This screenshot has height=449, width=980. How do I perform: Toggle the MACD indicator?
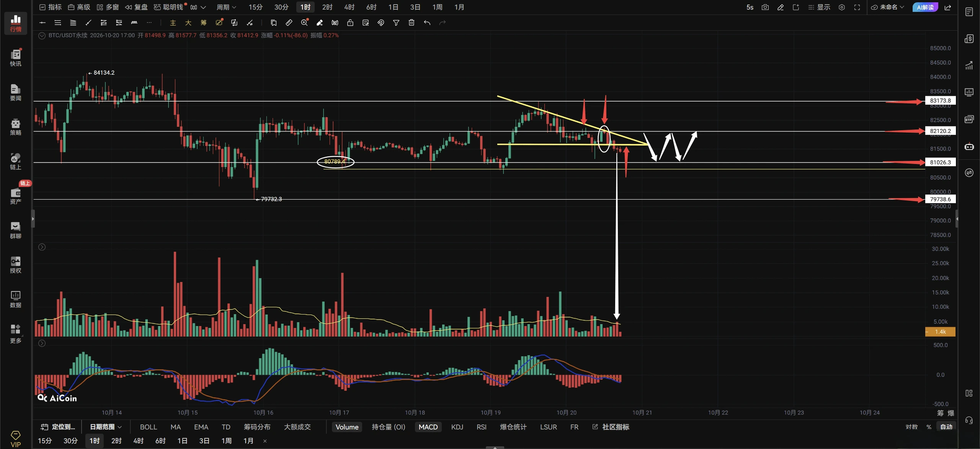(x=428, y=427)
